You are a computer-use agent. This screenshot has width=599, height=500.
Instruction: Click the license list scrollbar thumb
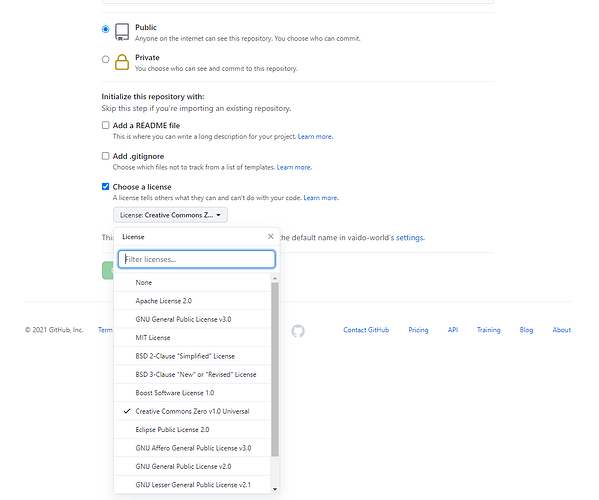click(x=275, y=369)
